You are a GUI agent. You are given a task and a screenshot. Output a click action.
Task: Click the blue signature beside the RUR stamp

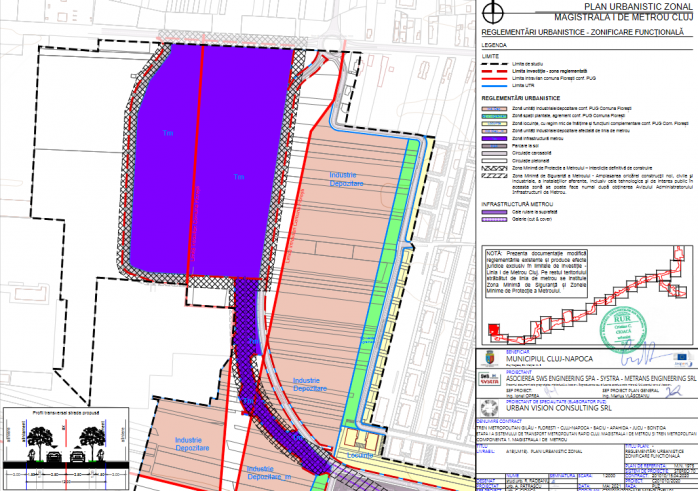click(645, 354)
